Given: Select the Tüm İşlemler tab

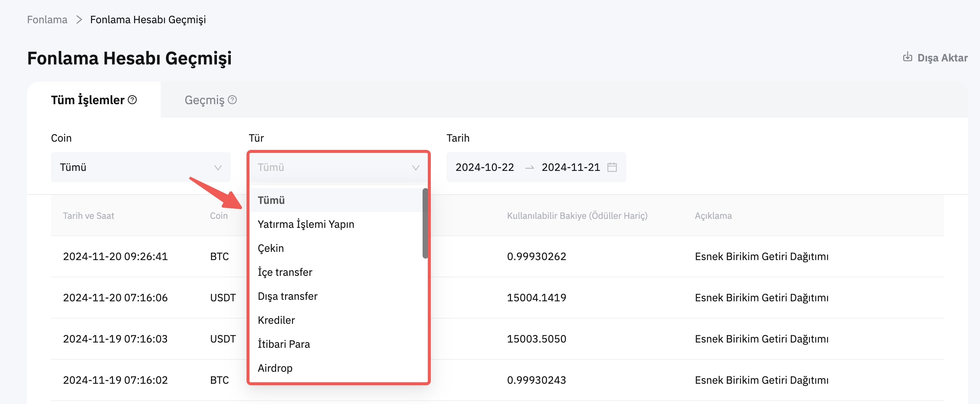Looking at the screenshot, I should [x=88, y=100].
